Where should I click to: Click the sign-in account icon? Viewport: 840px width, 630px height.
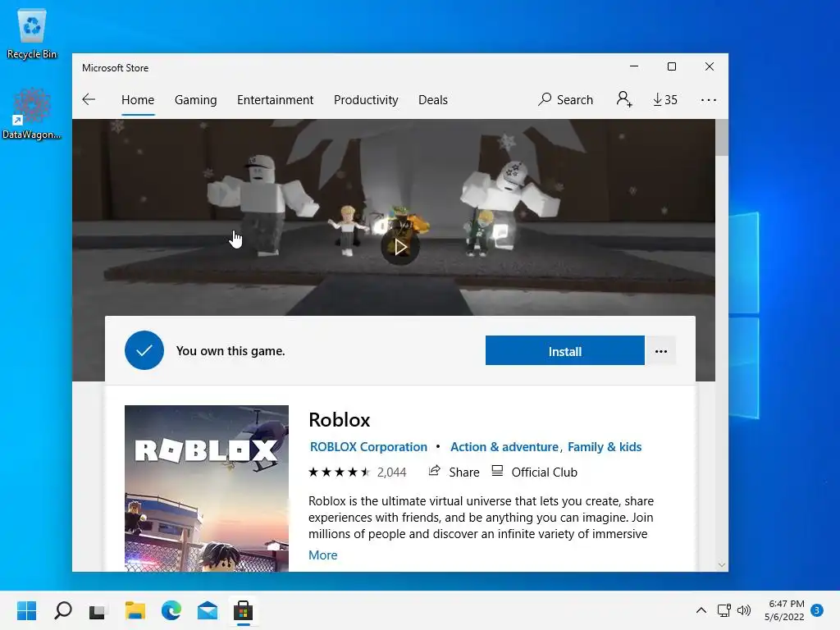(624, 99)
